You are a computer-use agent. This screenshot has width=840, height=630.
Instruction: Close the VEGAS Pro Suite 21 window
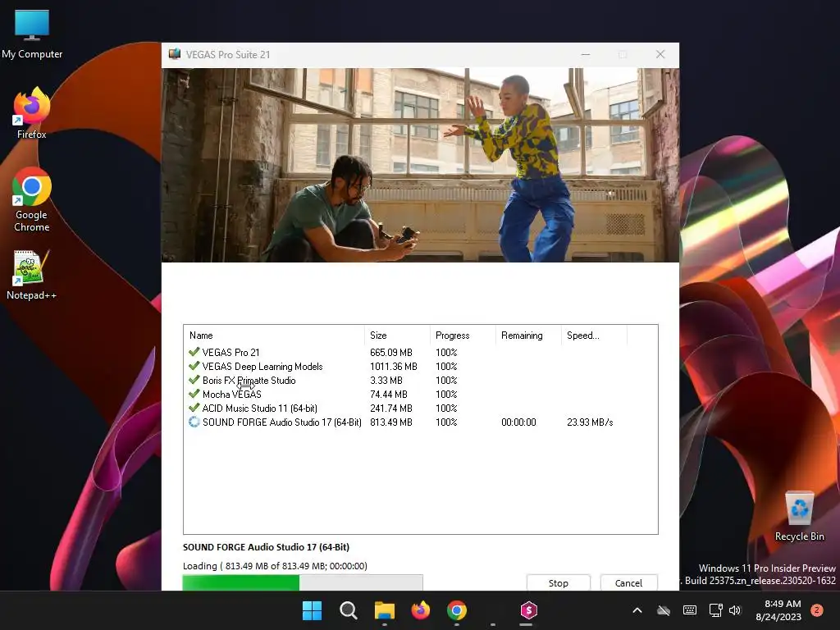(660, 54)
